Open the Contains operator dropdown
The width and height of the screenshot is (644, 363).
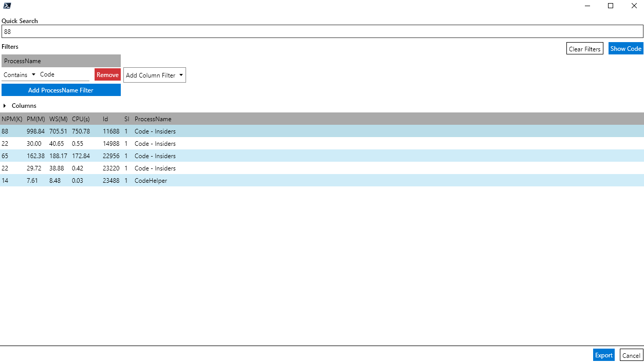20,75
